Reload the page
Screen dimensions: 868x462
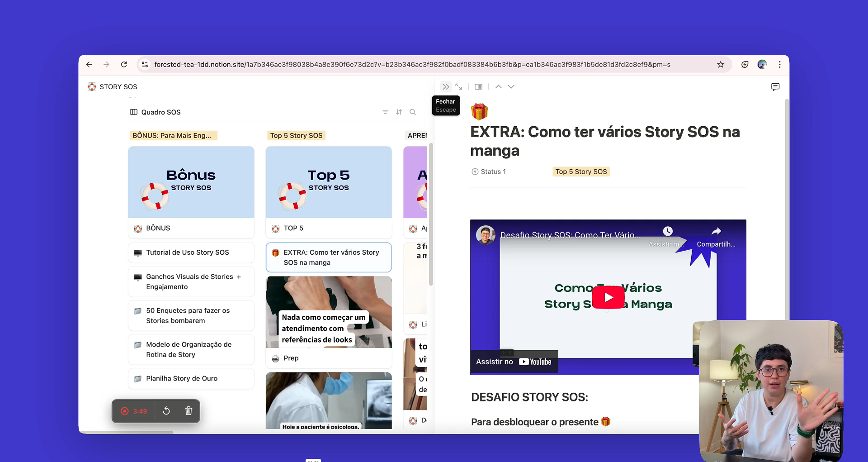[x=124, y=65]
